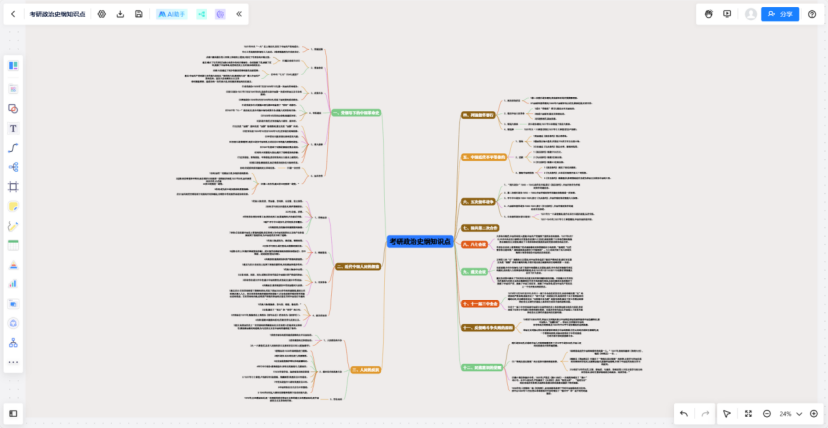The width and height of the screenshot is (828, 428).
Task: Select the org chart tool
Action: pyautogui.click(x=13, y=343)
